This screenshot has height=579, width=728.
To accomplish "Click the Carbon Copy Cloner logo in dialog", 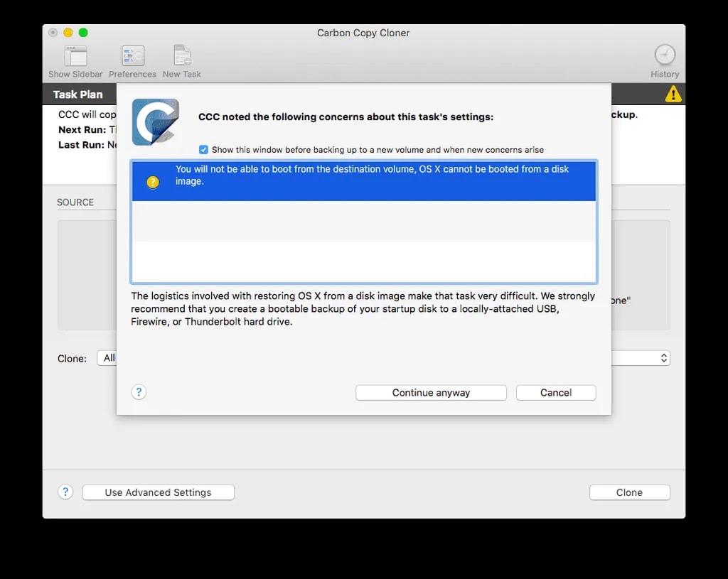I will pos(156,122).
